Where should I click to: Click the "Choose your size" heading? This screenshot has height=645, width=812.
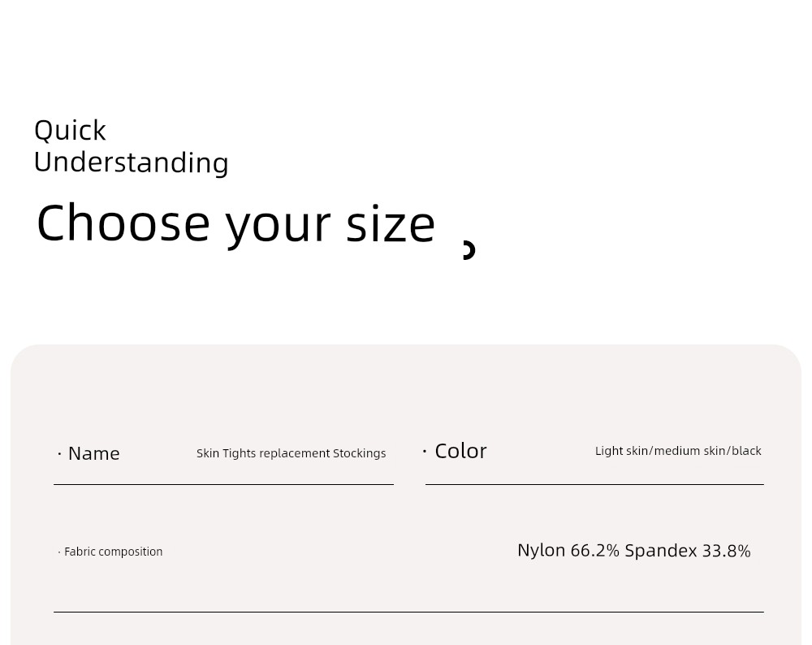point(235,224)
